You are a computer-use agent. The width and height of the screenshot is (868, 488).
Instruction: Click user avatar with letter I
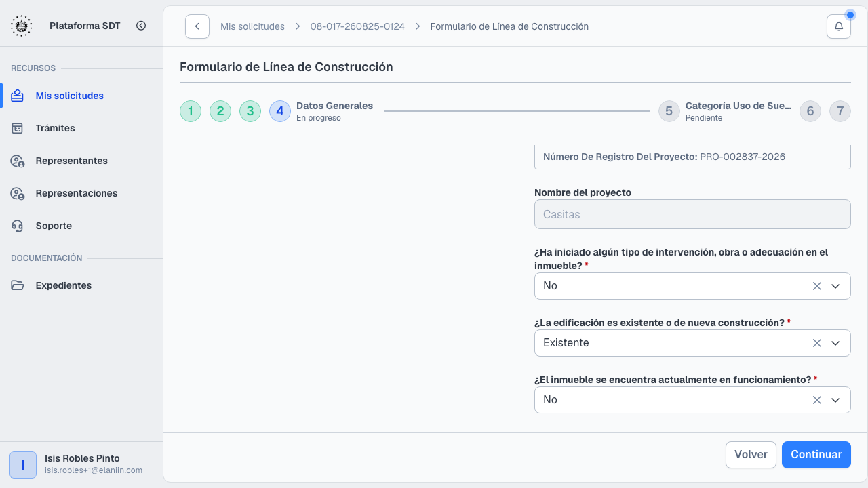pyautogui.click(x=23, y=465)
